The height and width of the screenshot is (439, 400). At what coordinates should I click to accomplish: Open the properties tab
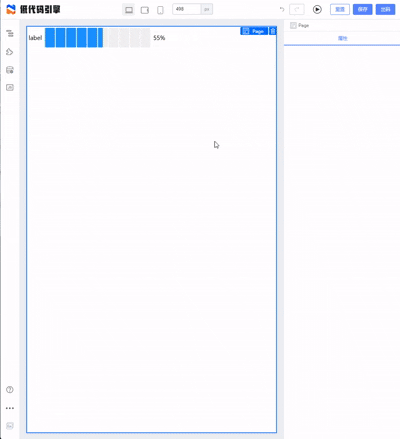[342, 38]
